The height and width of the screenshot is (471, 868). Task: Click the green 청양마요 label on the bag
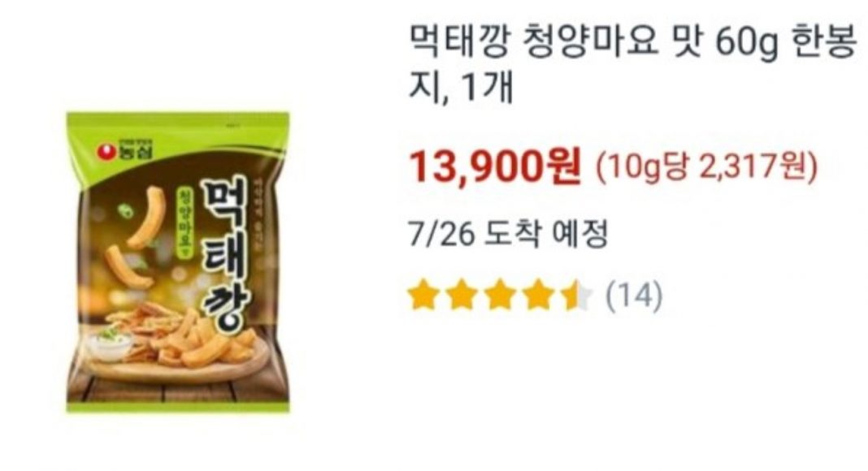(185, 222)
